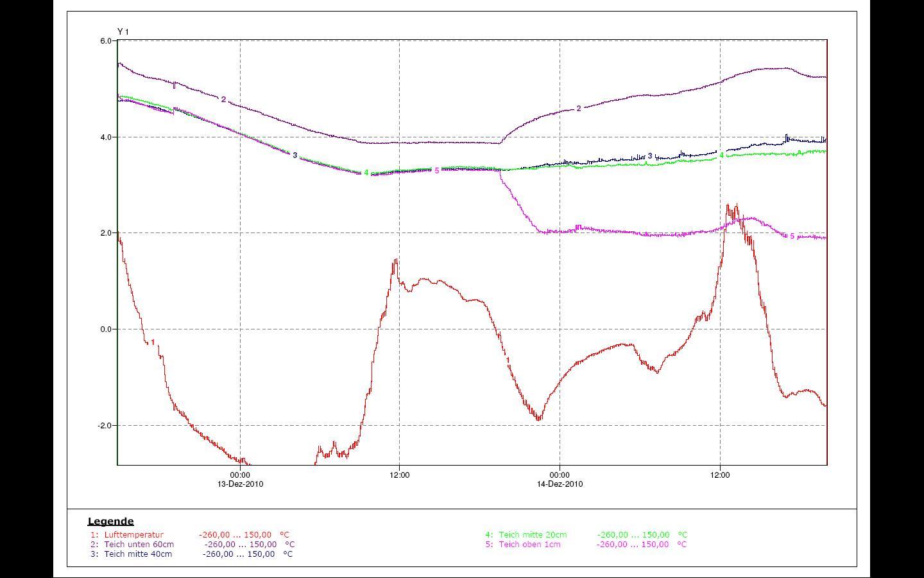
Task: Click the 6.0 value on the Y axis
Action: (x=105, y=41)
